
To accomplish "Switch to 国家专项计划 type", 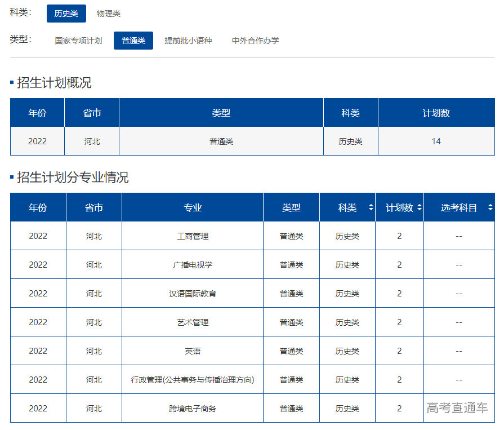I will (78, 40).
